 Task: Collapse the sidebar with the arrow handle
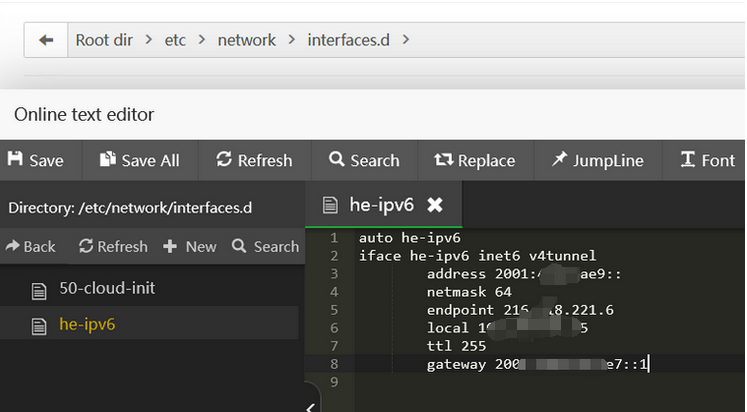310,404
